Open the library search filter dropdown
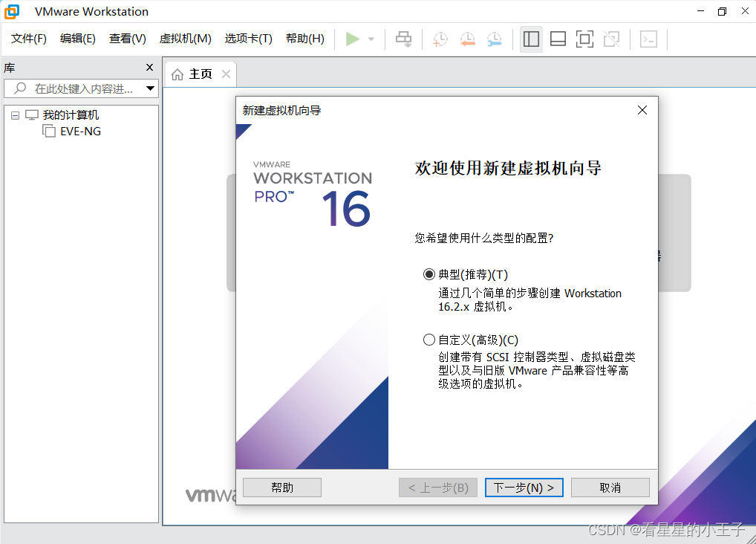756x544 pixels. click(x=151, y=88)
